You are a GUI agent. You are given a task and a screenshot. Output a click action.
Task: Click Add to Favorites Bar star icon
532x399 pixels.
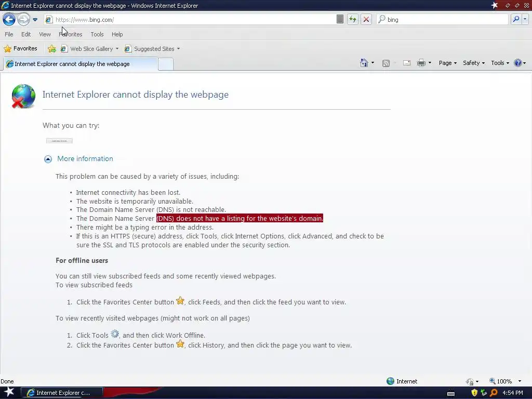[x=52, y=49]
